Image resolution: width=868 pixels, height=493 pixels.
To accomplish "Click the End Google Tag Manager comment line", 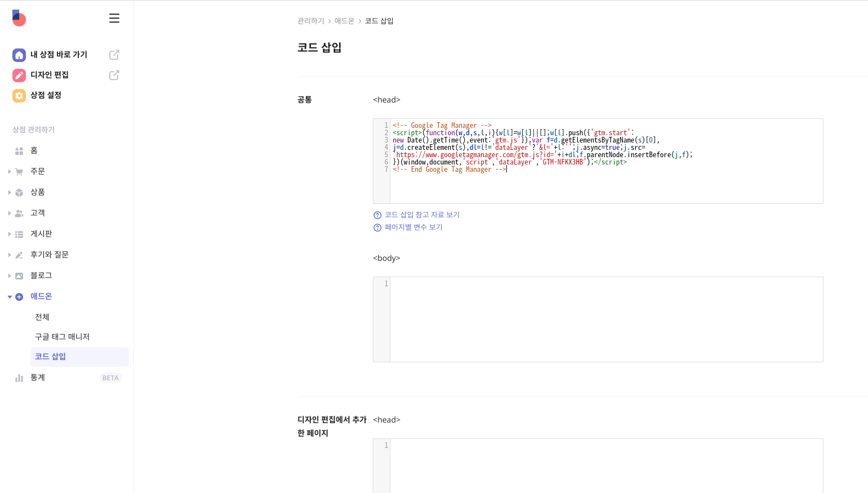I will coord(449,170).
